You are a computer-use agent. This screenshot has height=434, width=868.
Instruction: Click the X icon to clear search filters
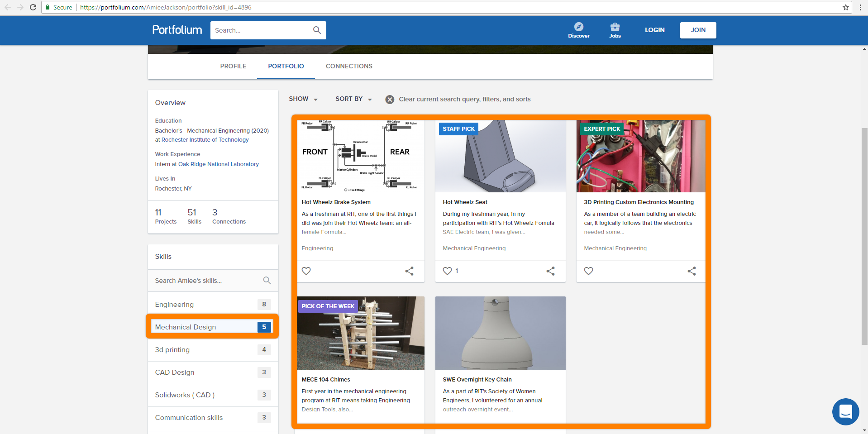(390, 100)
